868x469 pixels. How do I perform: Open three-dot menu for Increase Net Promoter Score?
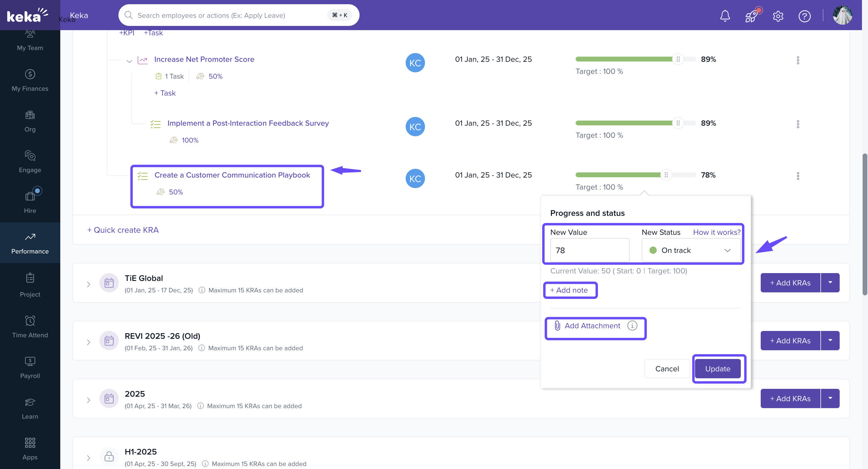click(797, 60)
